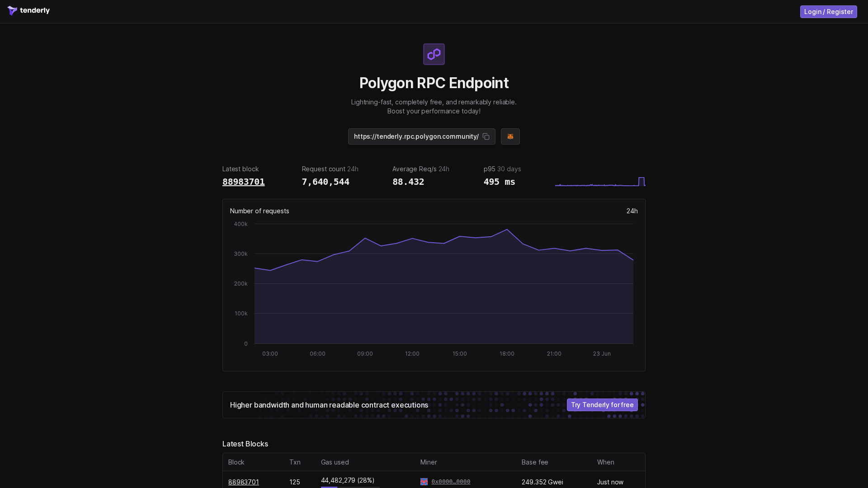Open latest block 88983701 stat link

[x=244, y=182]
